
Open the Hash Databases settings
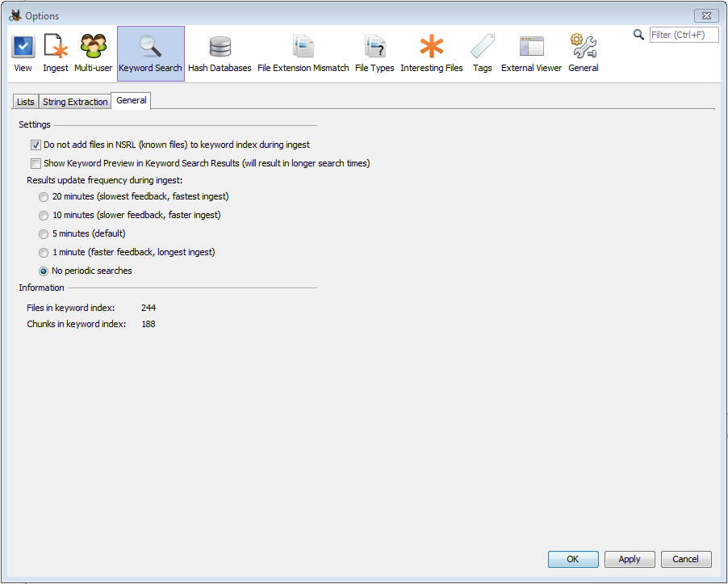click(x=218, y=48)
